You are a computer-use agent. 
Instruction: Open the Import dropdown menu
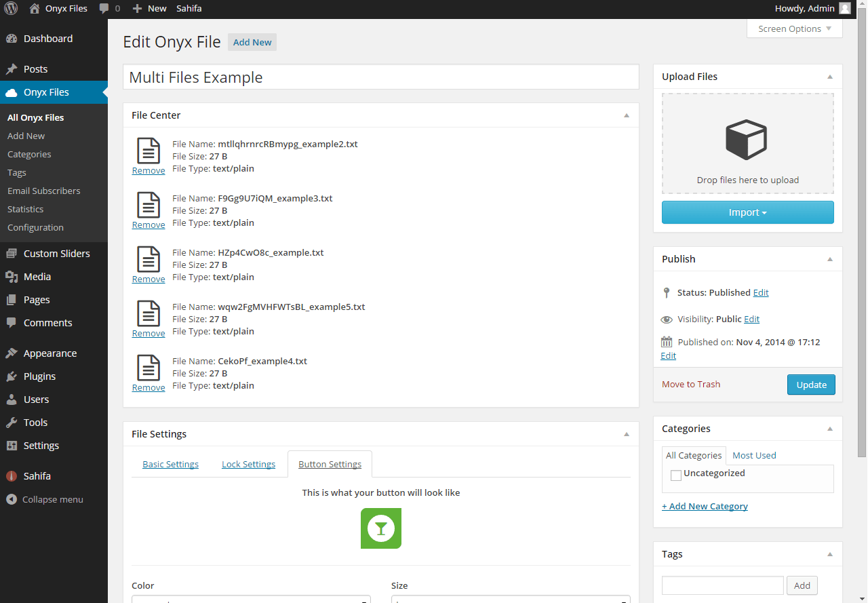point(747,212)
